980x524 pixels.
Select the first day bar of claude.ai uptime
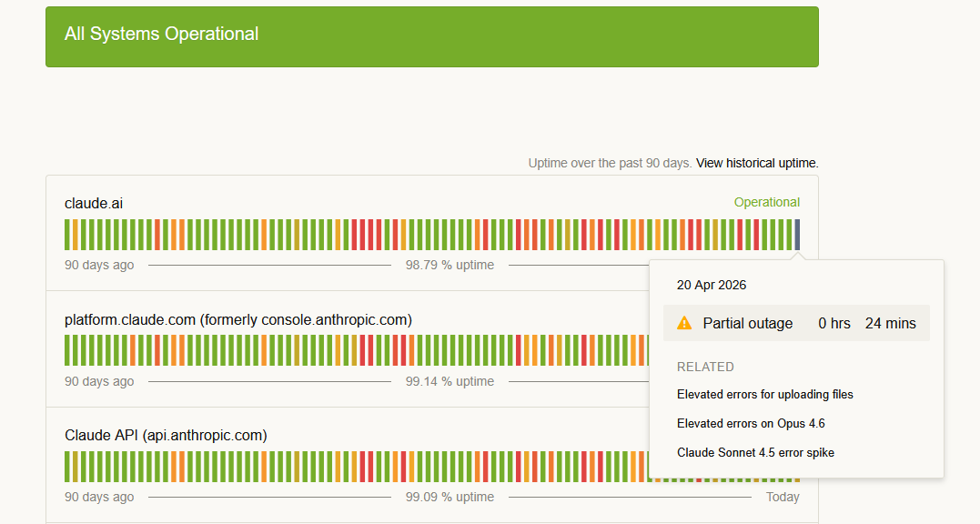click(67, 235)
